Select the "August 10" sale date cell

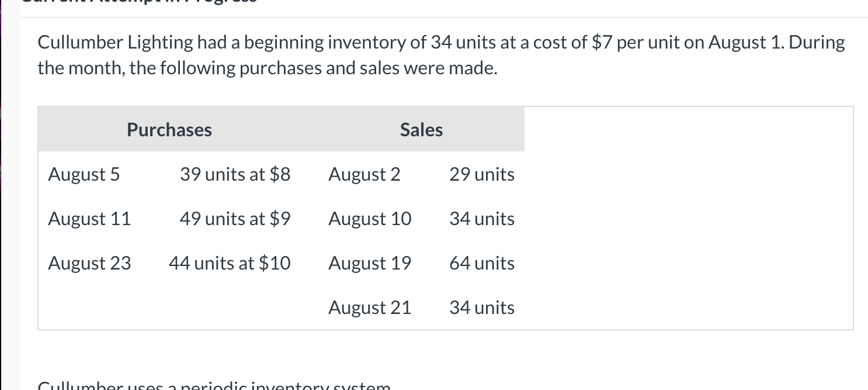[x=370, y=219]
